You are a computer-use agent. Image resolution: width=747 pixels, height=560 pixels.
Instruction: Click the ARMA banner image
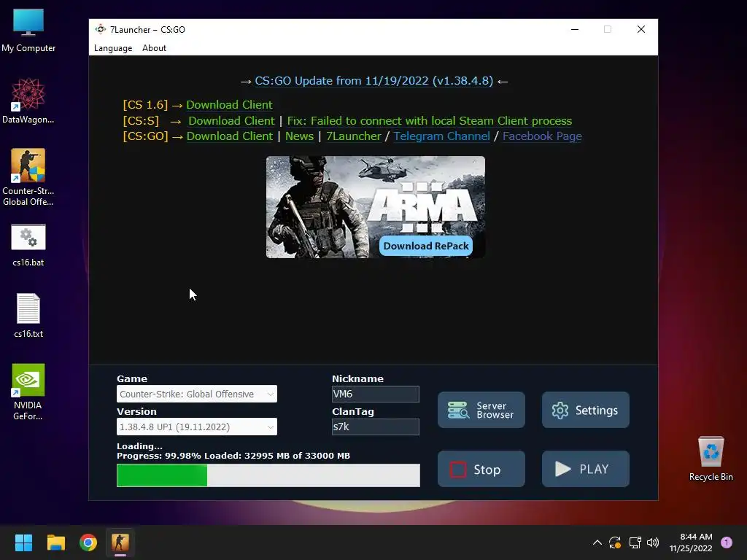click(x=376, y=207)
